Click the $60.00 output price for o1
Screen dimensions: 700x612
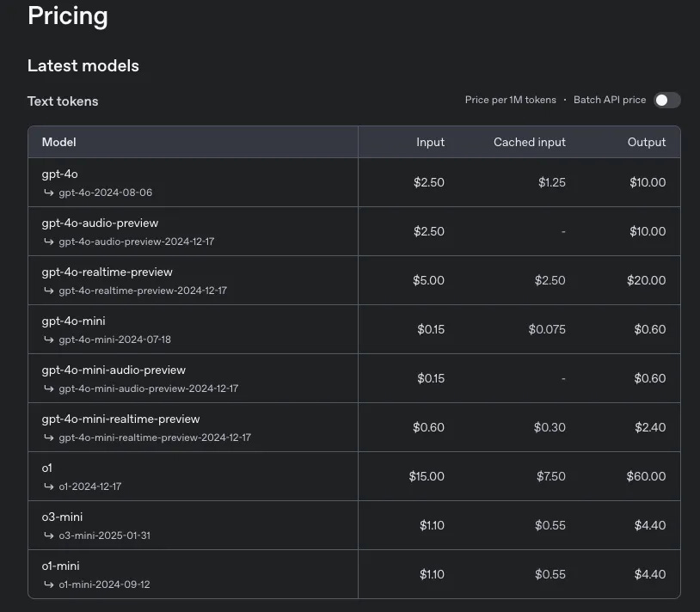[x=646, y=476]
